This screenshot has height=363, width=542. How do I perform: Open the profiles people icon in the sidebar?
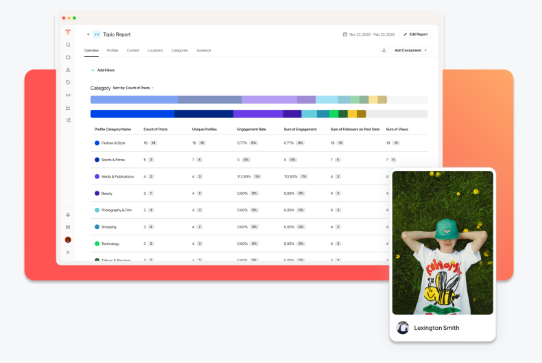pos(68,70)
